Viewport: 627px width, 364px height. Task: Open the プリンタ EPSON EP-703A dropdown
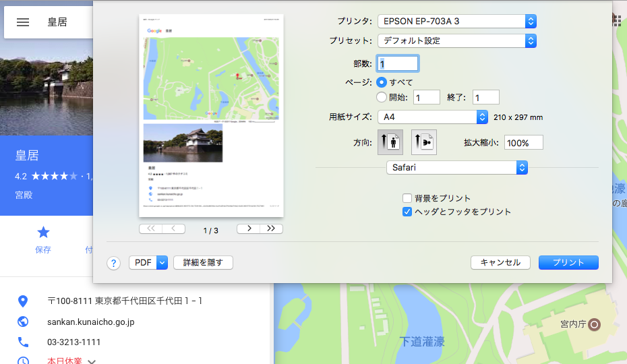pyautogui.click(x=457, y=22)
